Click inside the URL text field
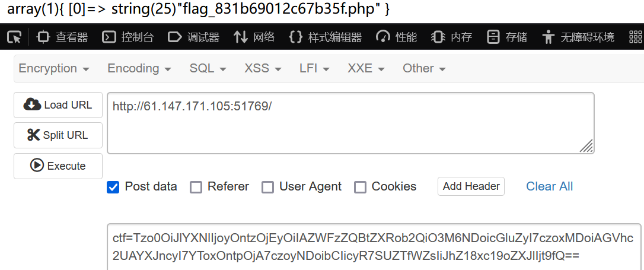The image size is (644, 270). click(350, 123)
